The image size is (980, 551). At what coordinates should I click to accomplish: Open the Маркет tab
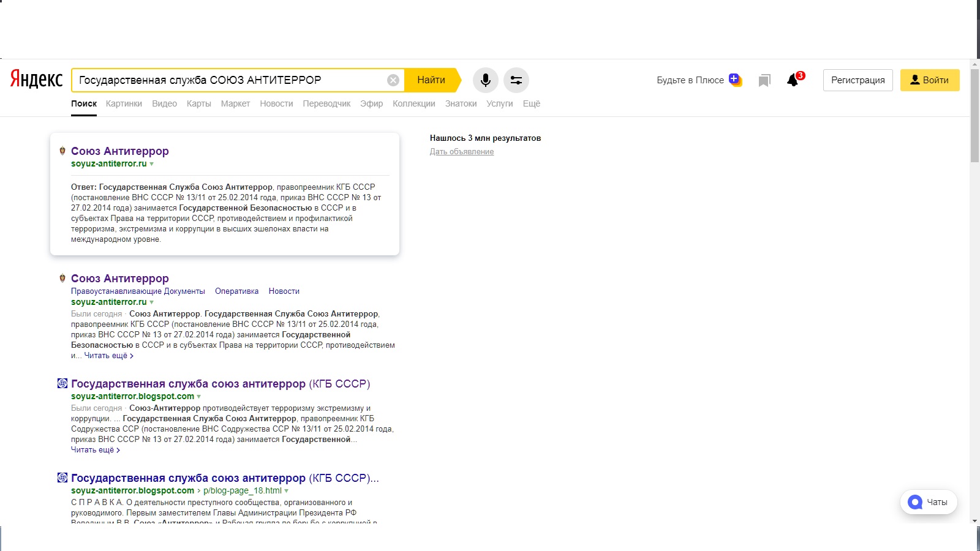coord(235,103)
